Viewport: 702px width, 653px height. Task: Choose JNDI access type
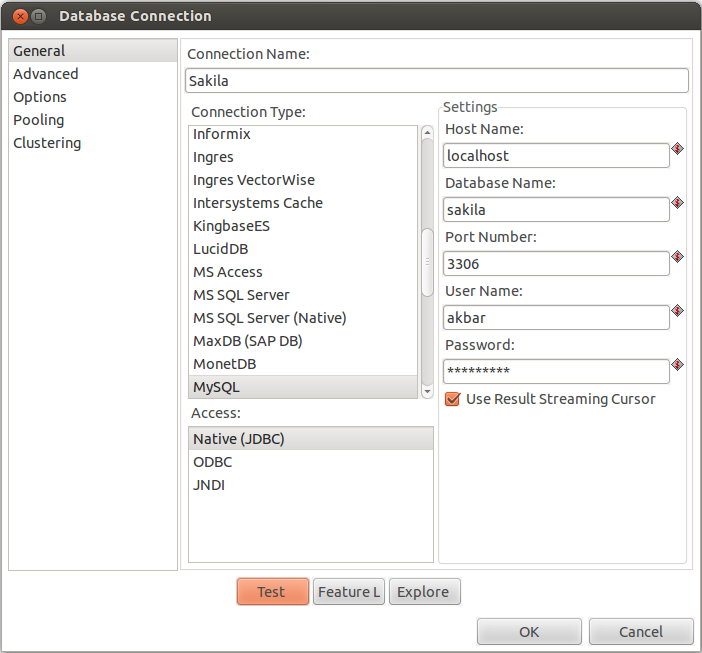pyautogui.click(x=209, y=485)
